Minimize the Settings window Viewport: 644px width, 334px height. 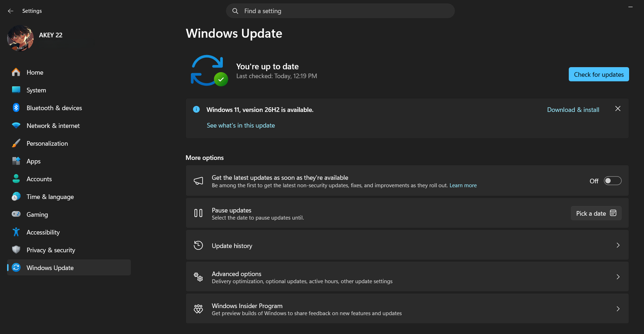[631, 7]
